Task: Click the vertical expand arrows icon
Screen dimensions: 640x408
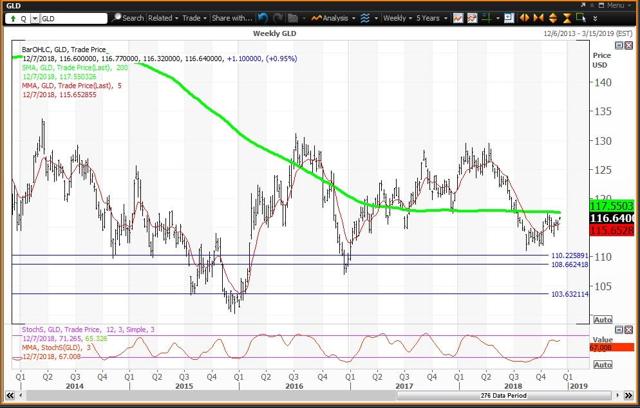Action: 553,18
